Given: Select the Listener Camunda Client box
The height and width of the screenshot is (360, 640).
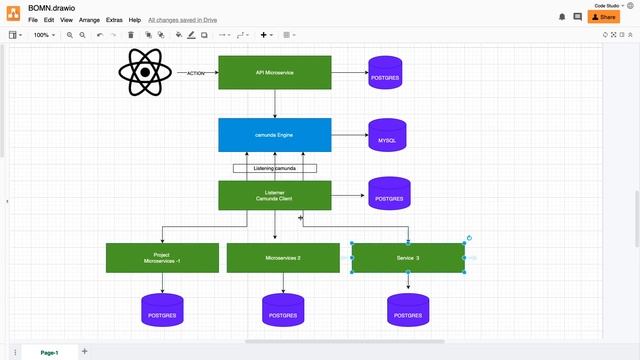Looking at the screenshot, I should pyautogui.click(x=275, y=196).
